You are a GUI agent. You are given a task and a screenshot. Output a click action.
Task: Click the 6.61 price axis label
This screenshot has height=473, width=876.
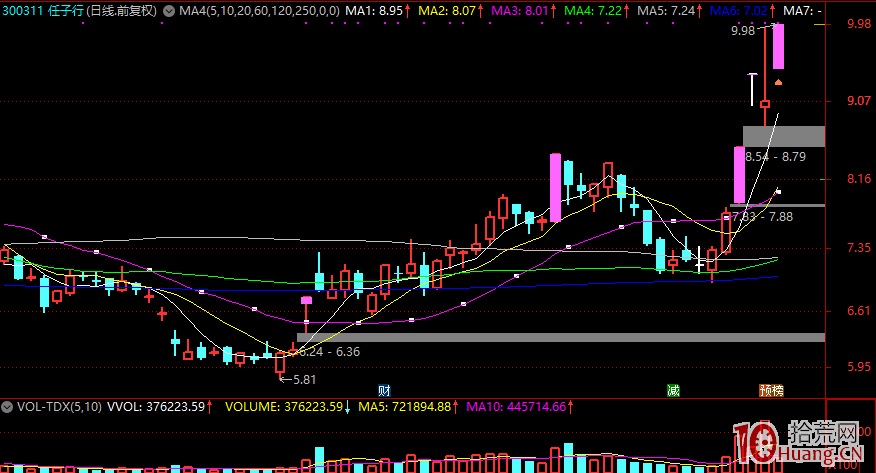(859, 310)
